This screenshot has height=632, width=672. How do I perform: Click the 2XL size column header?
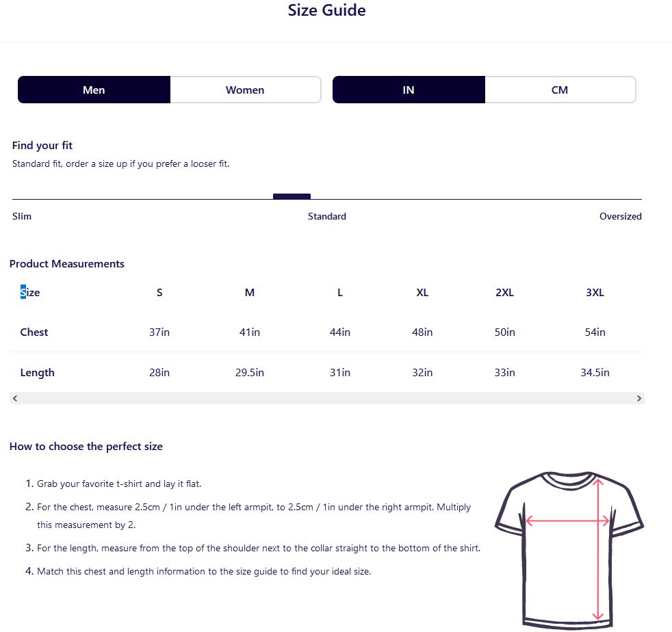(x=504, y=293)
